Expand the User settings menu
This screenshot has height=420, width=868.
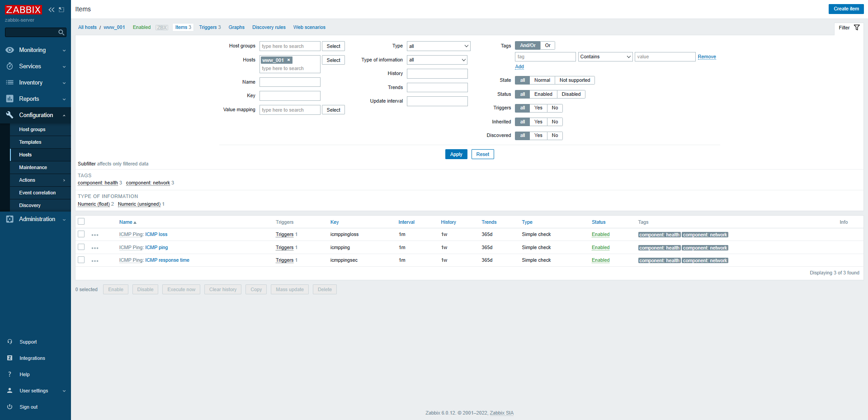[x=64, y=391]
